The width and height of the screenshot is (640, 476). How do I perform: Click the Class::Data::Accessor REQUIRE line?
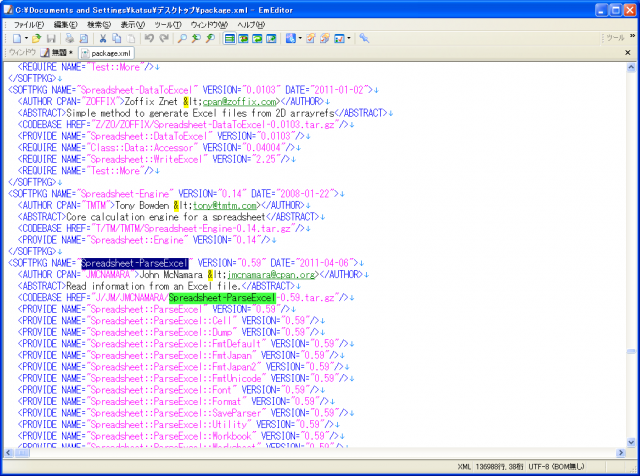(159, 148)
